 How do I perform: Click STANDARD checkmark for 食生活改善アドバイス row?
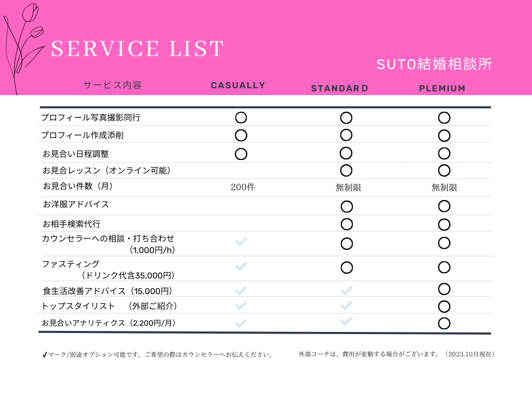(347, 291)
